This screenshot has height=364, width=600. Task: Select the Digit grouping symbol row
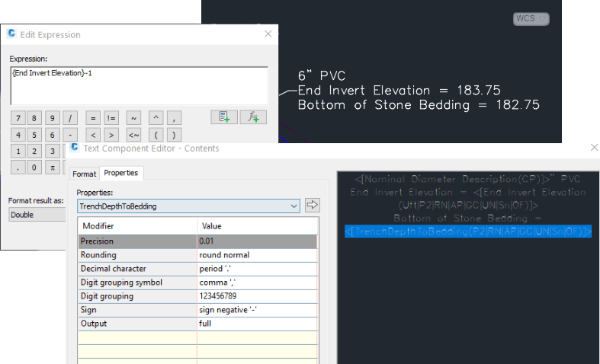click(137, 283)
